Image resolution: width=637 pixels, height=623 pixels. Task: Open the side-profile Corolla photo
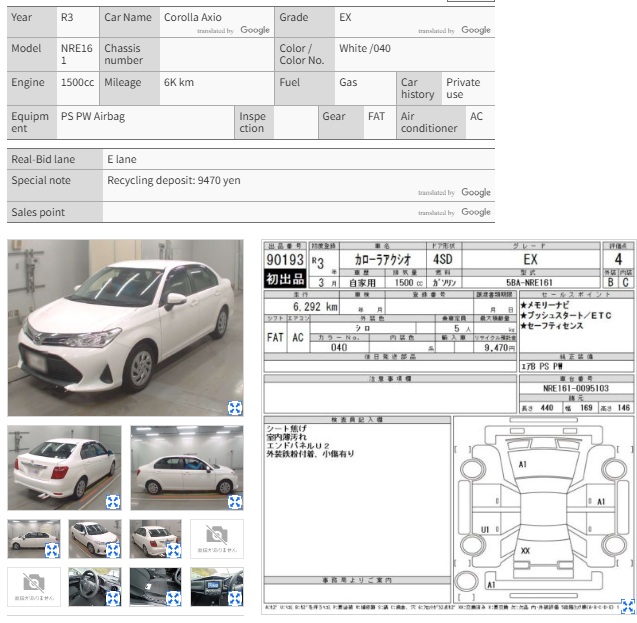click(x=187, y=467)
